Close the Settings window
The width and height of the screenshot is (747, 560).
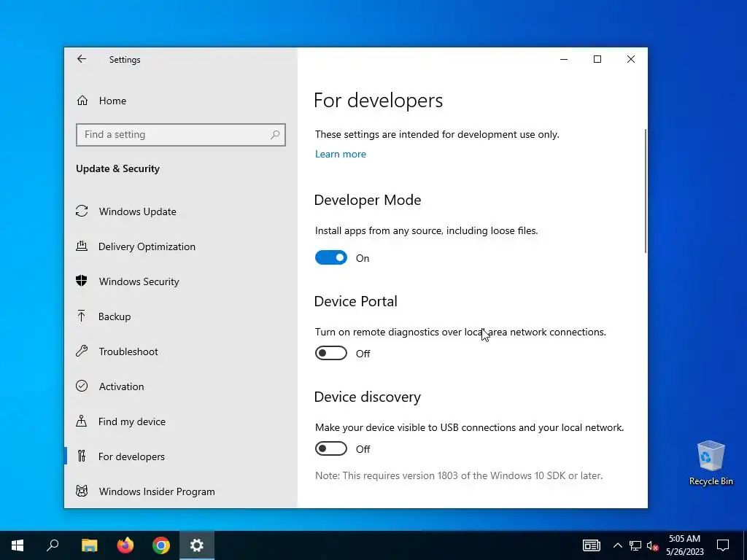tap(631, 59)
